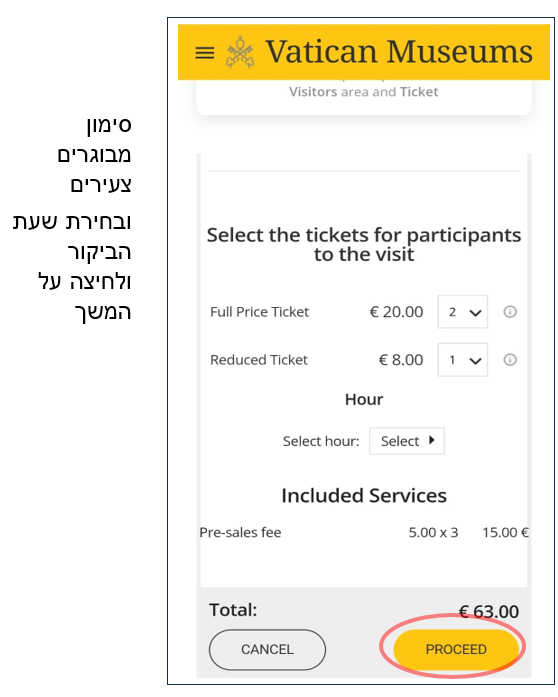The width and height of the screenshot is (558, 697).
Task: Click the Pre-sales fee row
Action: [x=364, y=533]
